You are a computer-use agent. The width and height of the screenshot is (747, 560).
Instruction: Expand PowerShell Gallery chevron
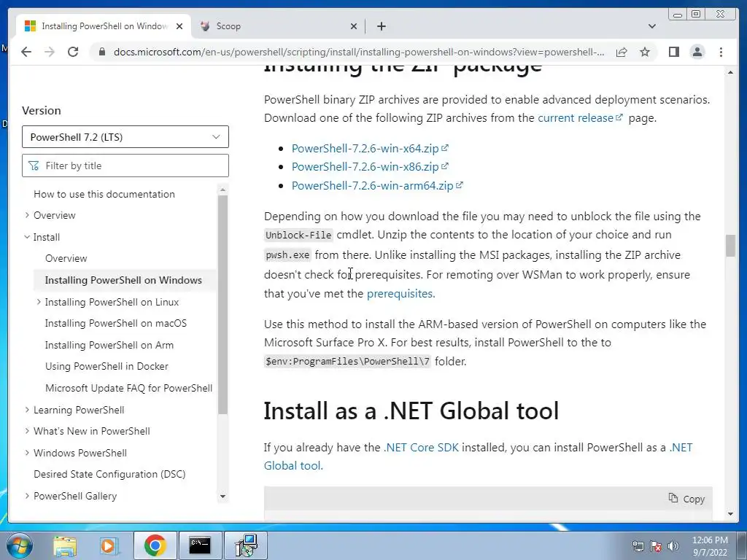(27, 496)
